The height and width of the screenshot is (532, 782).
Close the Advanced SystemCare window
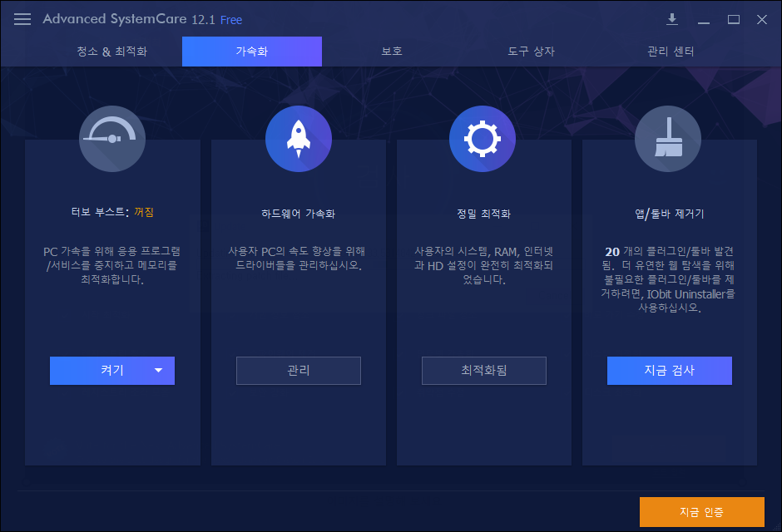coord(761,19)
